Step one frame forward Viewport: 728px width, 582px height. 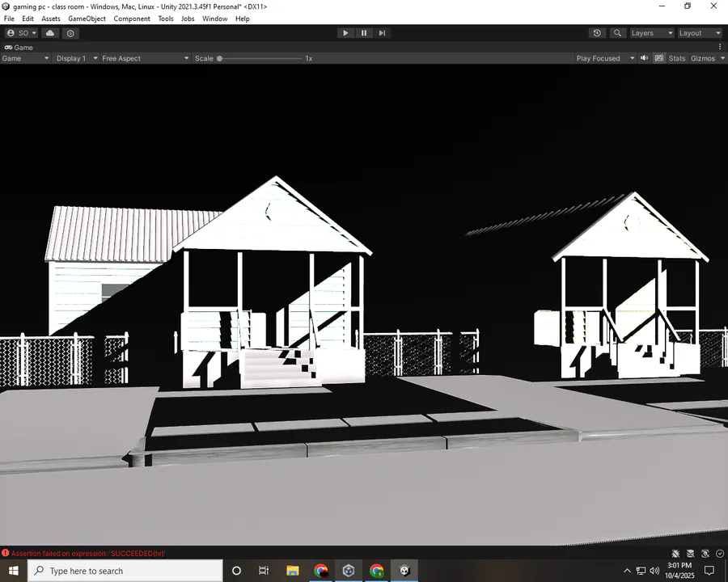[382, 33]
